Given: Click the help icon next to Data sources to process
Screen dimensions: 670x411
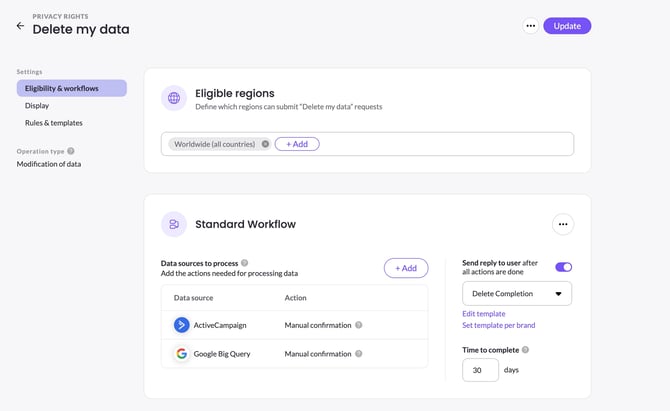Looking at the screenshot, I should coord(245,263).
